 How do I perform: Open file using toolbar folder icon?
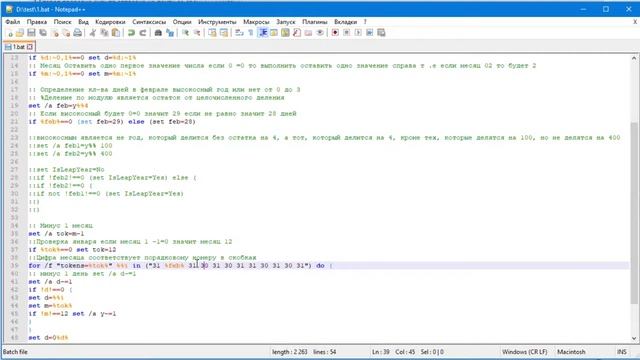click(x=20, y=33)
